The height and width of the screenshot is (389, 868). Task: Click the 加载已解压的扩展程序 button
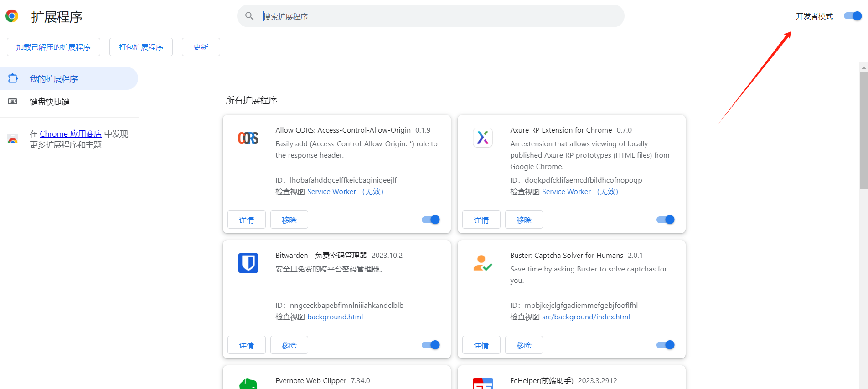[53, 47]
